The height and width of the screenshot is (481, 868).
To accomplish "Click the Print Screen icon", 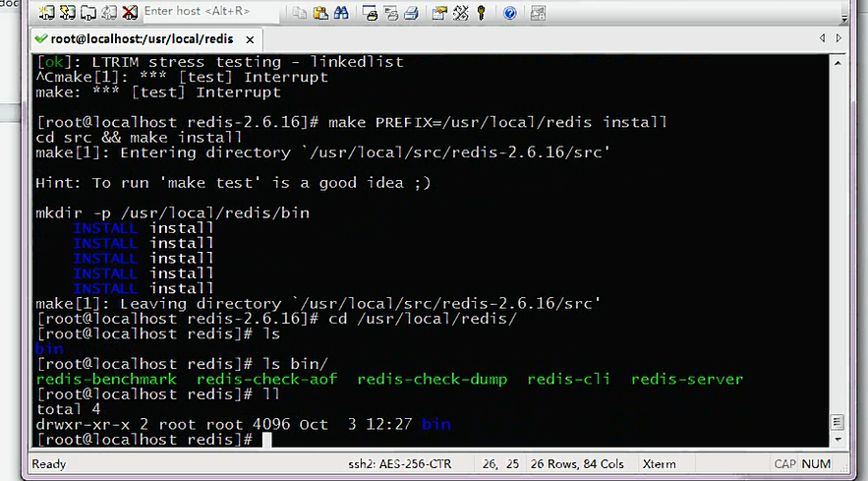I will click(370, 12).
